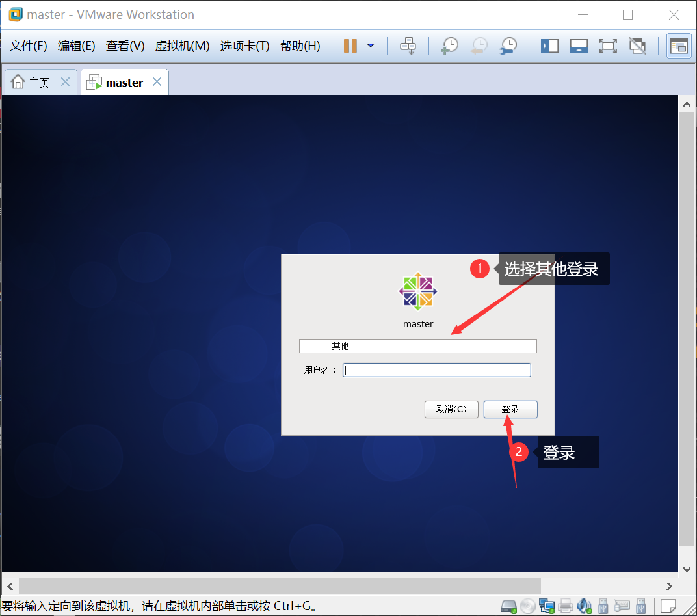Click the hard disk status icon
The height and width of the screenshot is (616, 697).
click(x=509, y=606)
